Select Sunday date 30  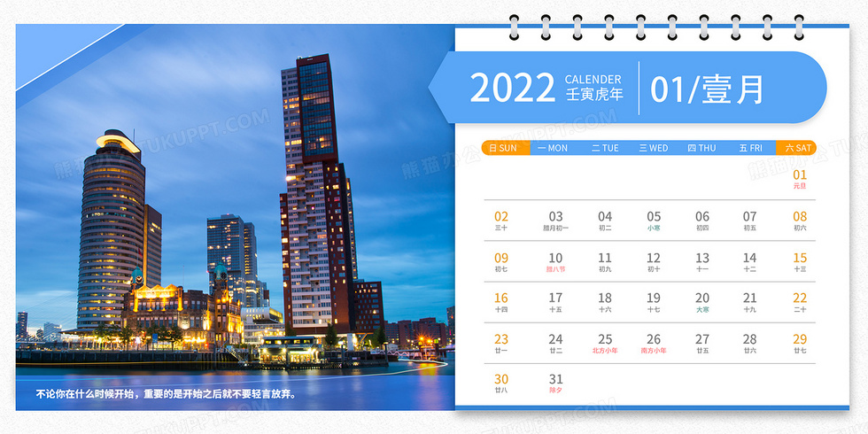501,384
